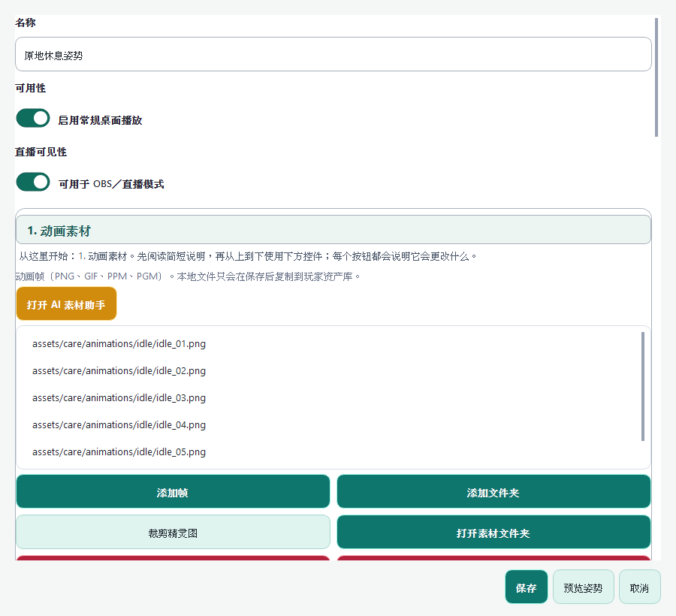Click the 取消 button
676x616 pixels.
click(x=640, y=587)
